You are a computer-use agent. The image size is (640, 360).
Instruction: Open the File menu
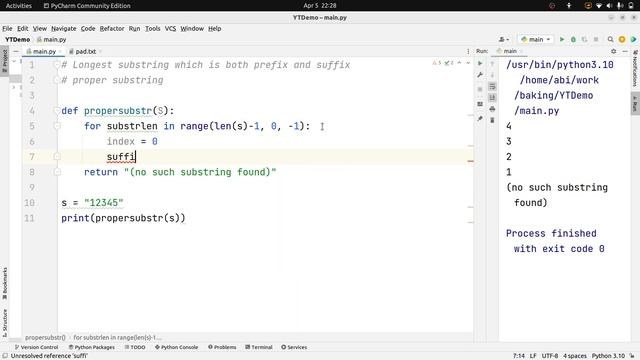[7, 29]
